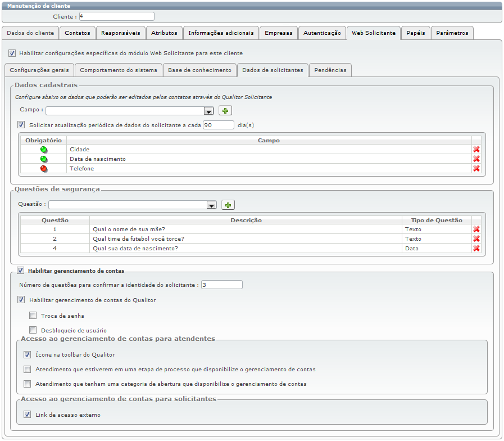The height and width of the screenshot is (441, 504).
Task: Add selected Questão with green plus button
Action: (x=228, y=205)
